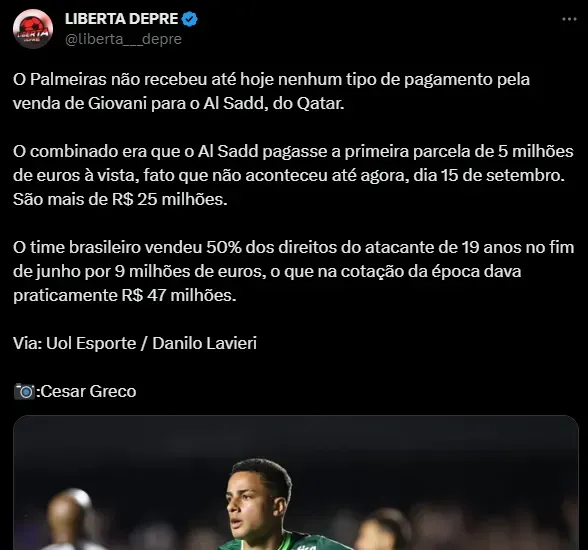
Task: Open the LIBERTA DEPRE display name link
Action: click(x=121, y=19)
